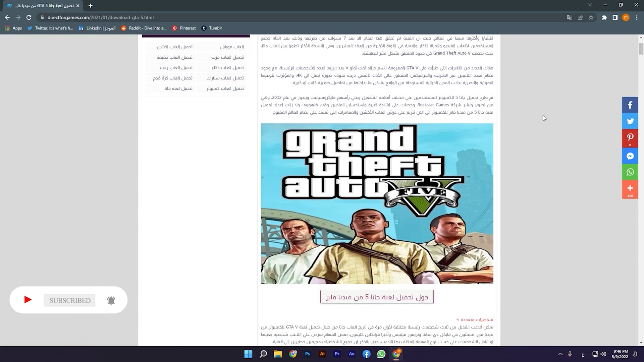Click scrollbar down arrow
The image size is (644, 362).
tap(641, 343)
